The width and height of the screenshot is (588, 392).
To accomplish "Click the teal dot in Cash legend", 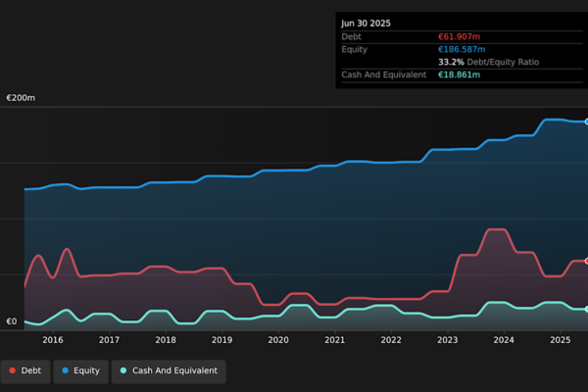I will [x=123, y=370].
